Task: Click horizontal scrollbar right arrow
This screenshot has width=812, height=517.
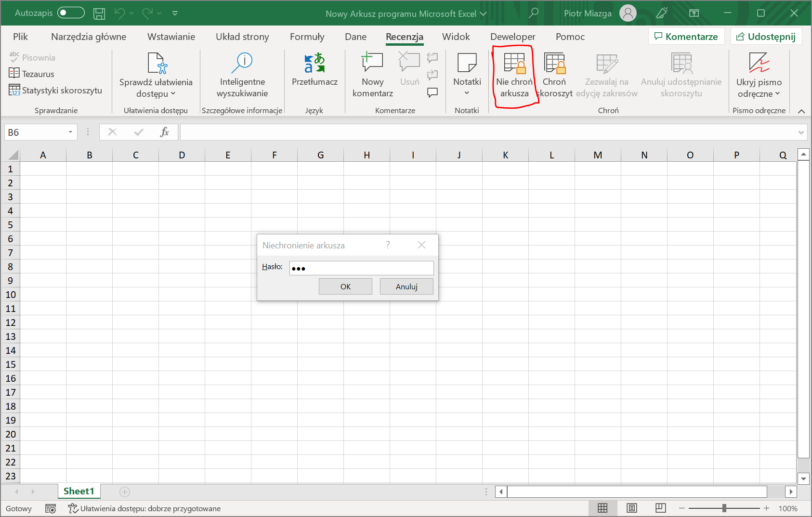Action: (x=790, y=491)
